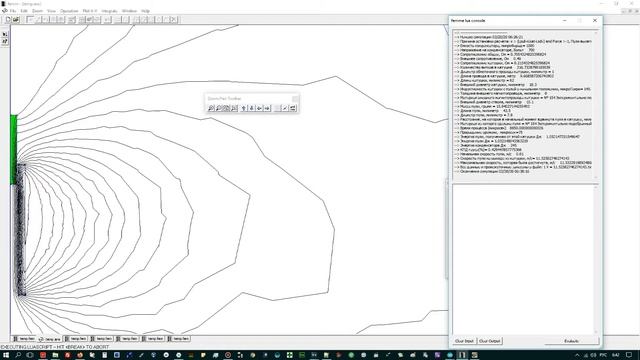
Task: Click the 'EXECUTING LUASCRIPT' status bar text
Action: 55,347
